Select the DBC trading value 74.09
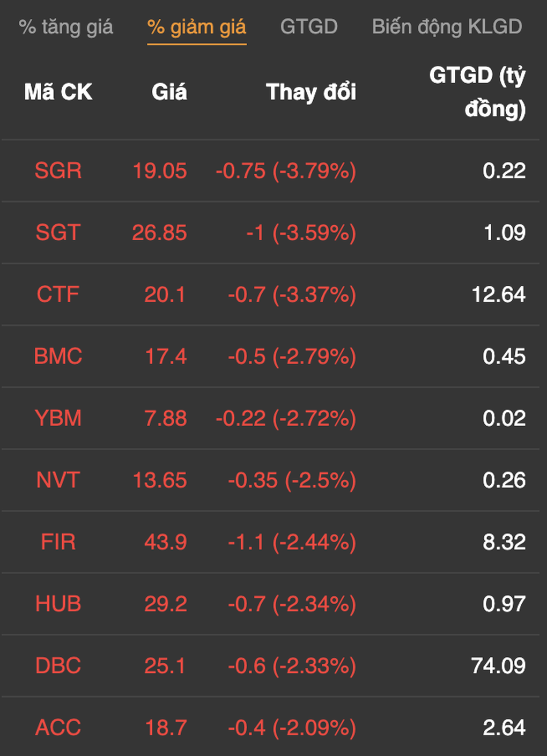Screen dimensions: 547x756 [498, 666]
